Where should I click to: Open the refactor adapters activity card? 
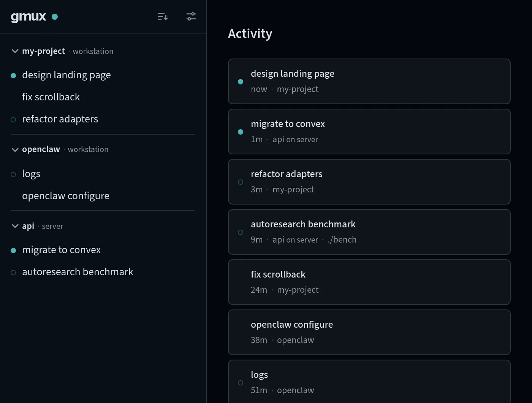point(369,182)
